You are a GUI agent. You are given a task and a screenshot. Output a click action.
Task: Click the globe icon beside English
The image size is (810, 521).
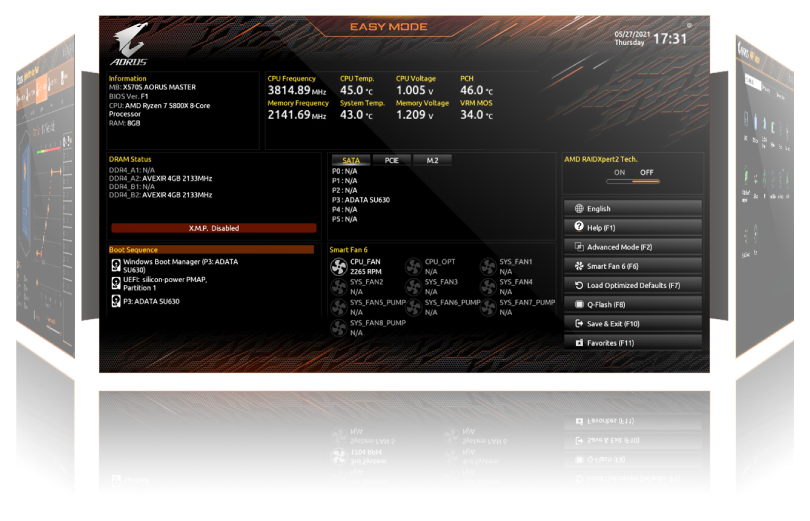579,209
